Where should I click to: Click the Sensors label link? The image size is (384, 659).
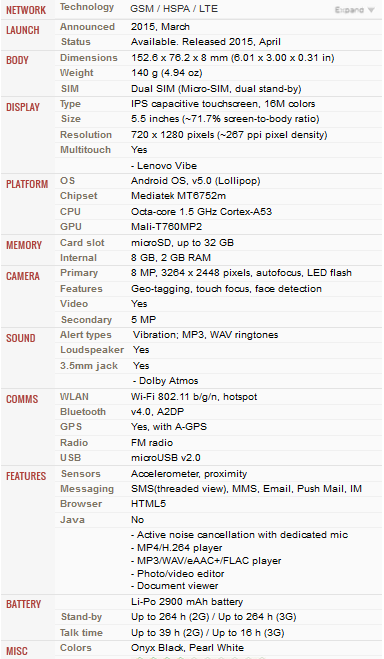click(81, 474)
